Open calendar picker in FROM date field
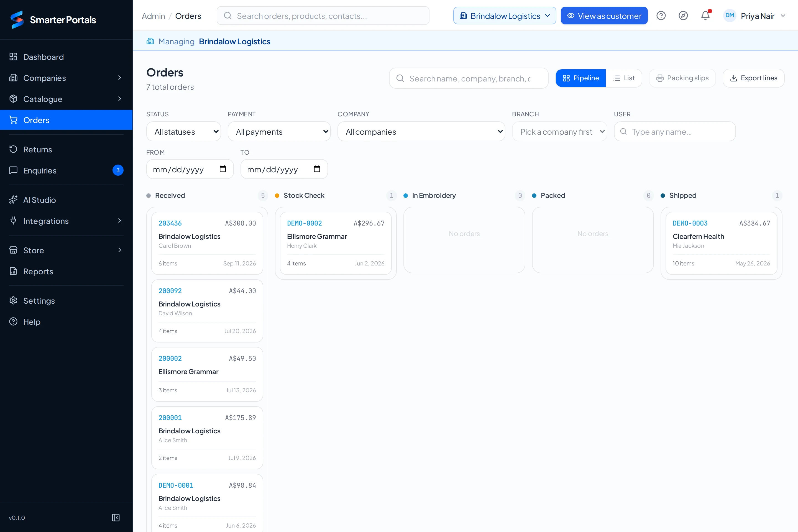The width and height of the screenshot is (798, 532). [x=222, y=169]
